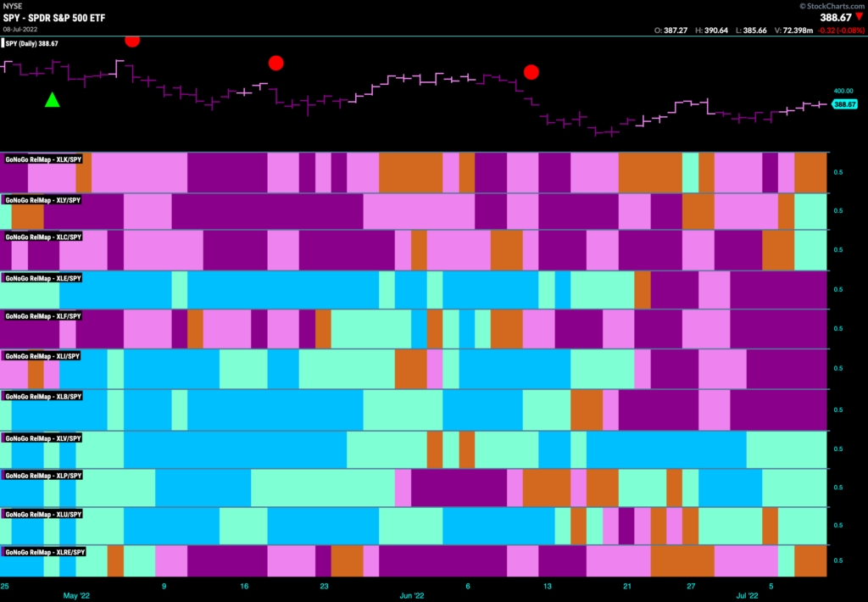Click the 27 date tick label
The height and width of the screenshot is (602, 868).
pos(691,586)
